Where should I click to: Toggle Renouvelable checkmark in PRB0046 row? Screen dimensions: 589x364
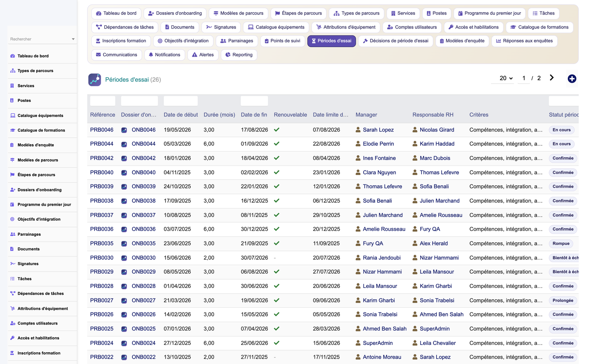click(277, 130)
